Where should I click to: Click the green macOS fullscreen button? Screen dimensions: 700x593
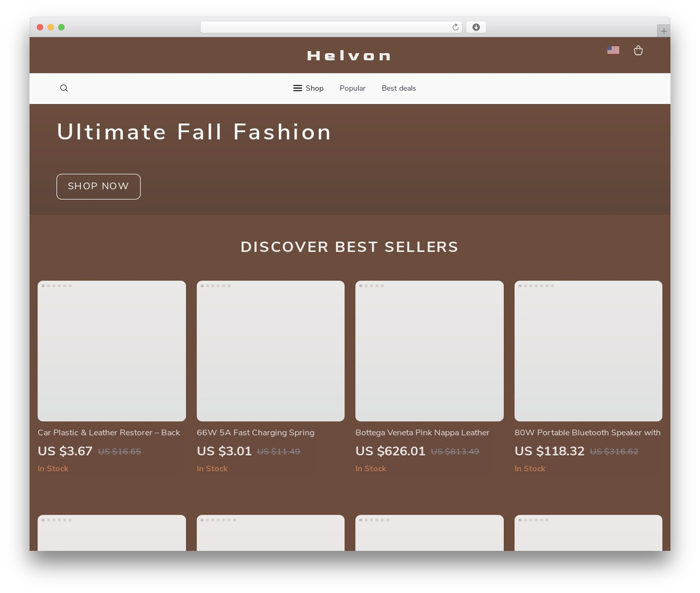tap(61, 27)
